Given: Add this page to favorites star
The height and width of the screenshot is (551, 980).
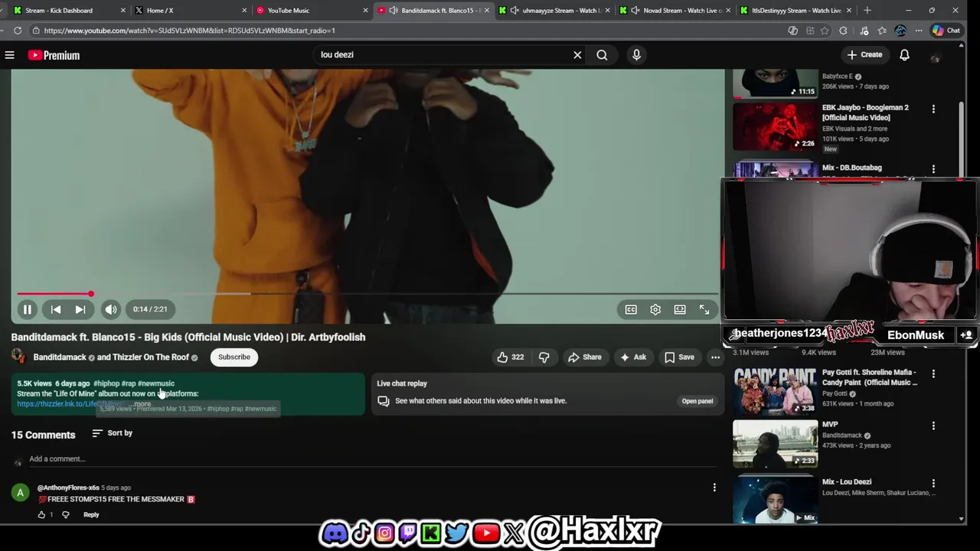Looking at the screenshot, I should 825,31.
